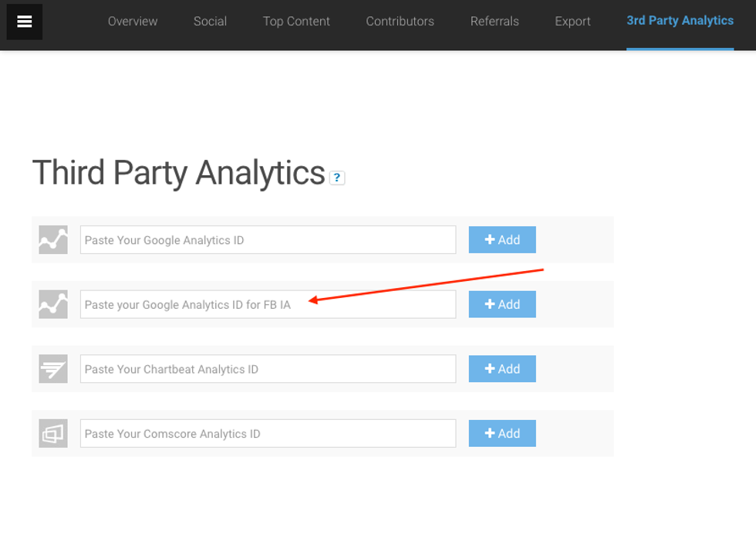This screenshot has width=756, height=535.
Task: Switch to the Export tab
Action: pos(572,22)
